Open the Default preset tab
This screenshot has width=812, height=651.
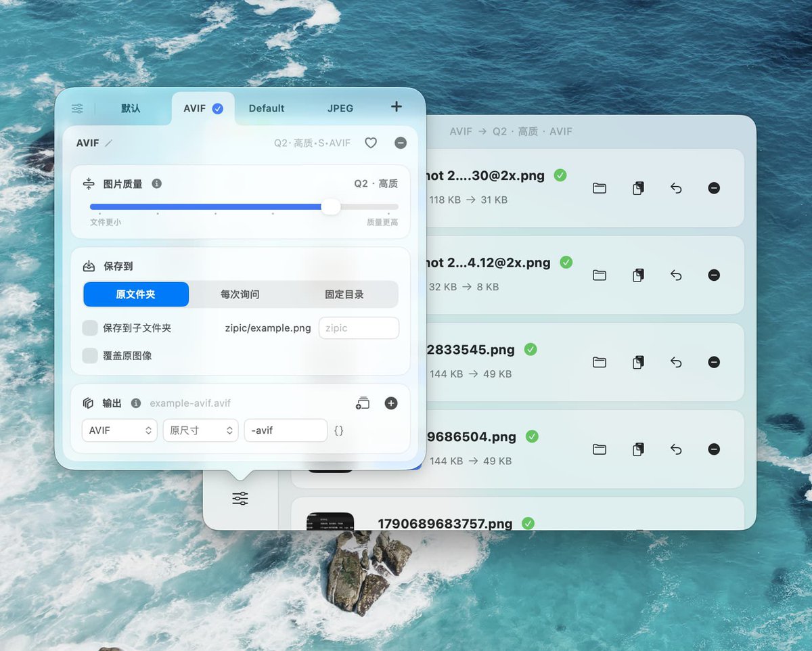coord(267,108)
